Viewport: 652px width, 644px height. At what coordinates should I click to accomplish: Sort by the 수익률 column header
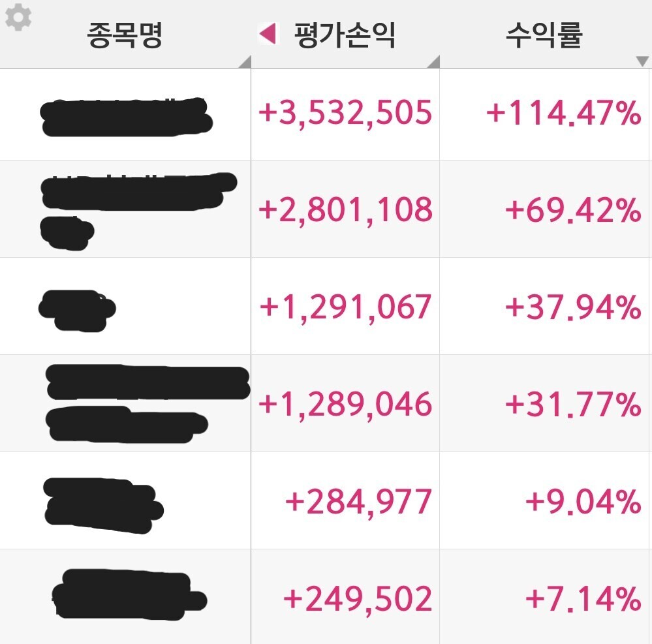pos(544,35)
